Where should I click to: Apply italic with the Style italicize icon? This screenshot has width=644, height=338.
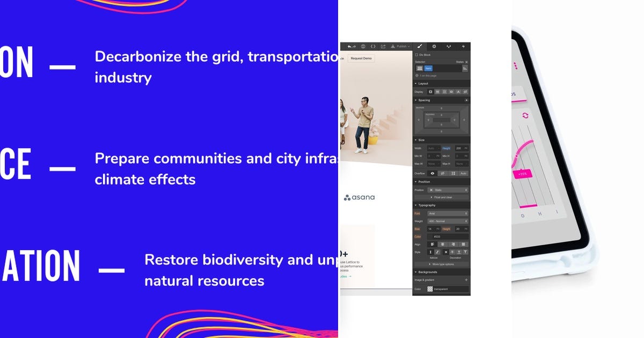coord(437,252)
